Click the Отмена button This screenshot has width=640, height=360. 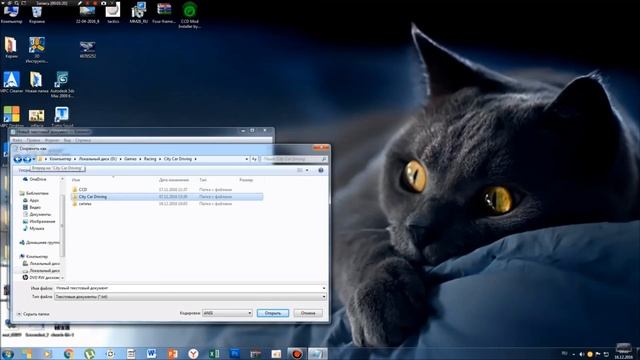308,313
